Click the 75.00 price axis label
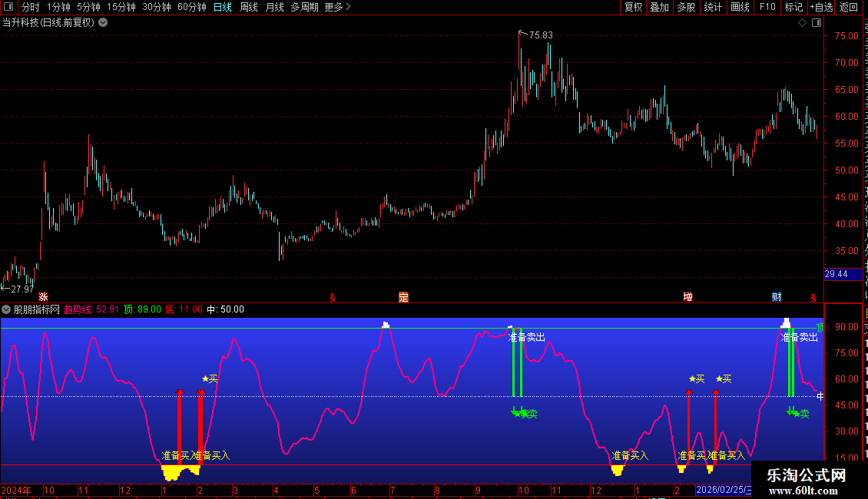868x499 pixels. tap(846, 35)
